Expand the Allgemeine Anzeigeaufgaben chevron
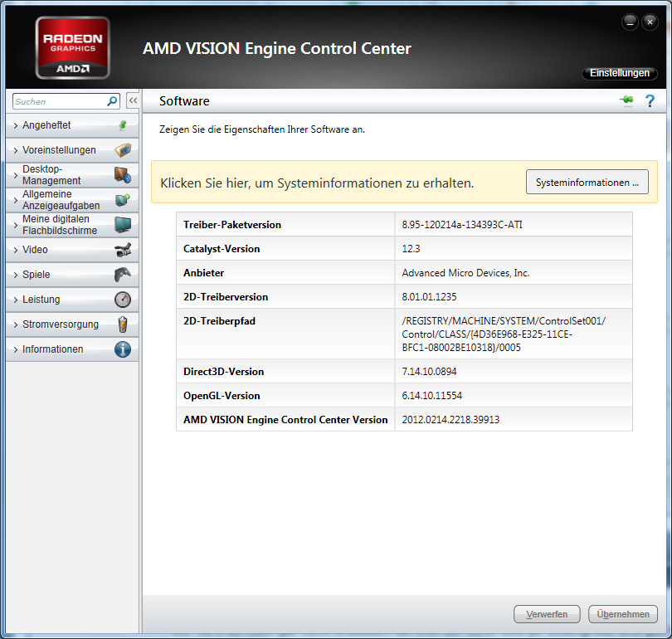This screenshot has width=672, height=639. click(x=16, y=200)
